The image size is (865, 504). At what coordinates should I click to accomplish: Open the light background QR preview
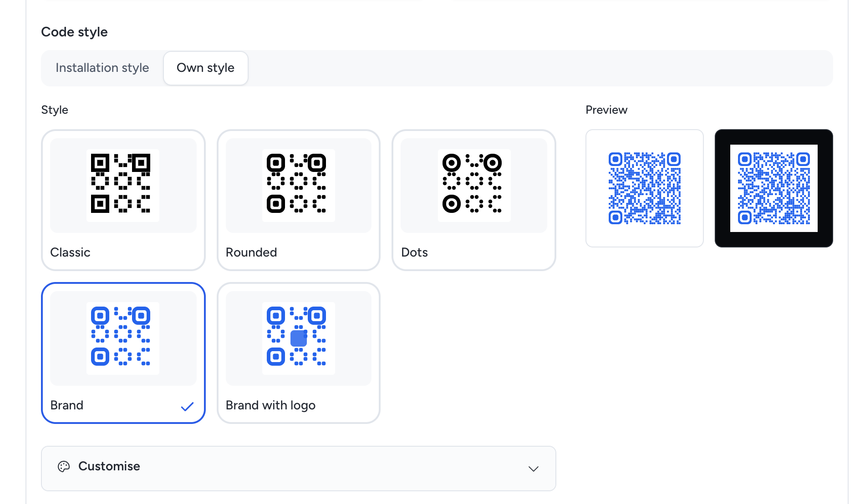[645, 188]
